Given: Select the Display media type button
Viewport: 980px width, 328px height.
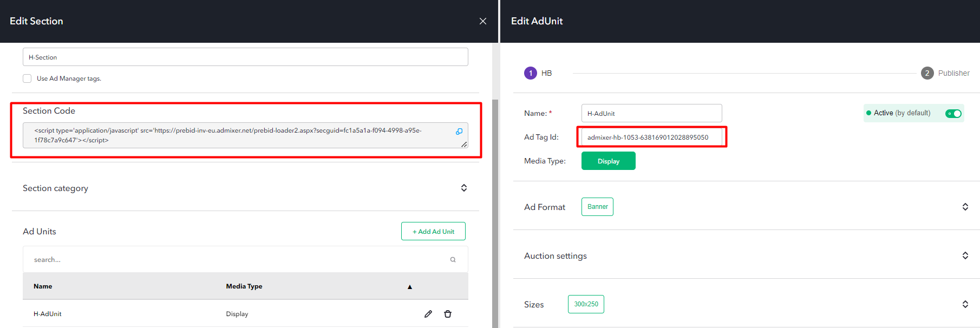Looking at the screenshot, I should tap(609, 161).
